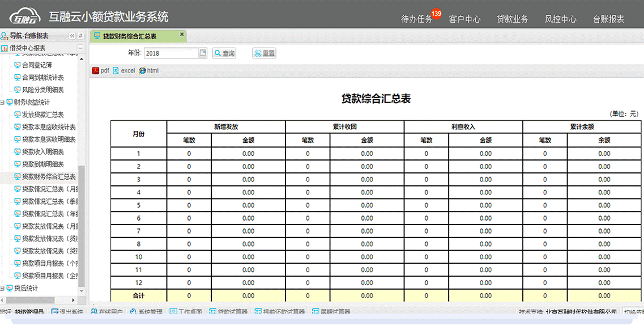Click the icon beside 贷款收入明细表
Viewport: 644px width, 330px height.
pyautogui.click(x=17, y=151)
